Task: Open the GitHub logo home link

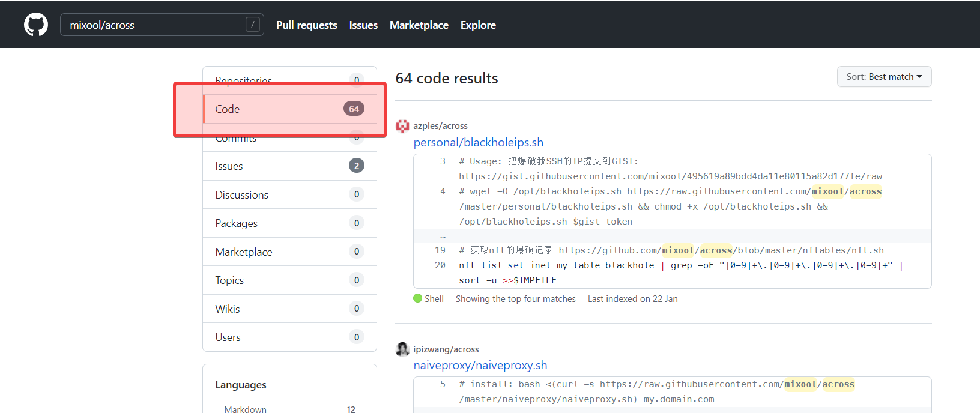Action: [36, 25]
